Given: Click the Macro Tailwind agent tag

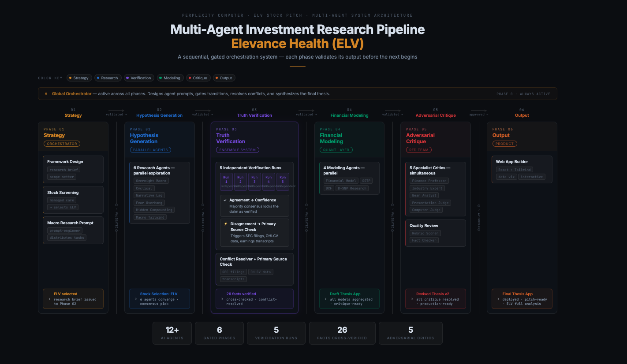Looking at the screenshot, I should [150, 217].
